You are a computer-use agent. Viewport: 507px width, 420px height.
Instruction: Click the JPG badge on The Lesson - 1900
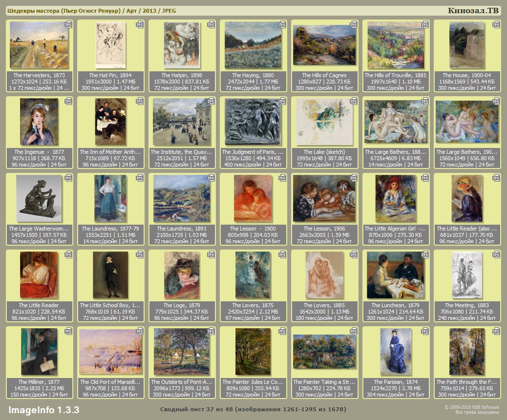[x=282, y=178]
